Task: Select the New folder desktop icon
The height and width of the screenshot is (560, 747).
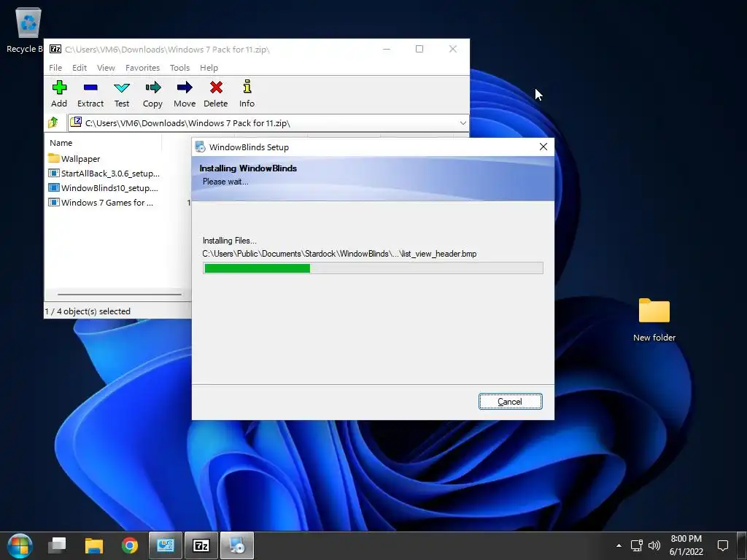Action: tap(654, 319)
